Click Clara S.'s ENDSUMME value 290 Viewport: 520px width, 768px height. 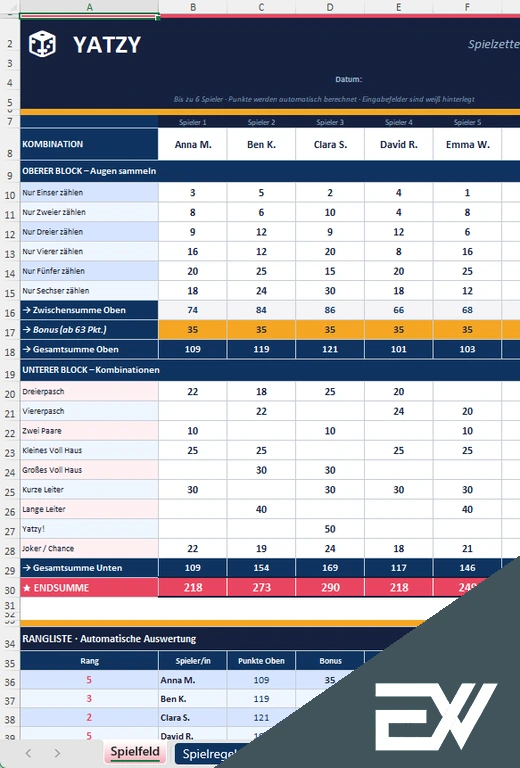pos(330,588)
